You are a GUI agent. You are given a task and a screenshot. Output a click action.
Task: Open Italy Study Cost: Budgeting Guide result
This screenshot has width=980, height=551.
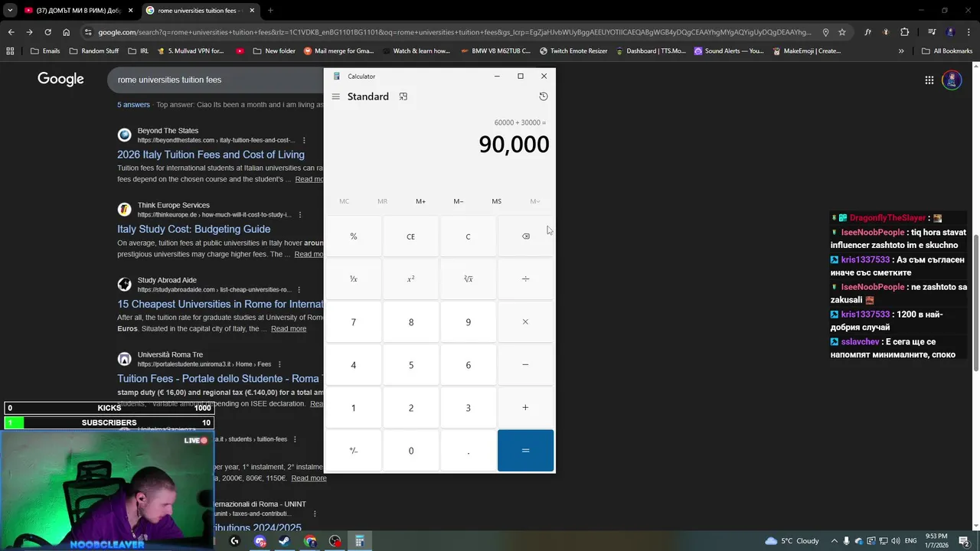pos(194,229)
